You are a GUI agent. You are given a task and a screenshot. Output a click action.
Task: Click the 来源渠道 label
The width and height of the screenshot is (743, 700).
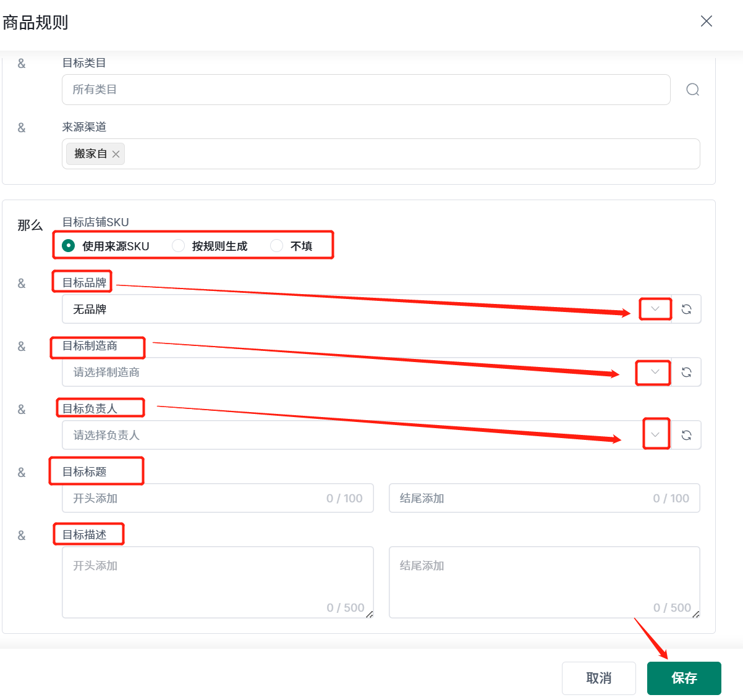85,127
